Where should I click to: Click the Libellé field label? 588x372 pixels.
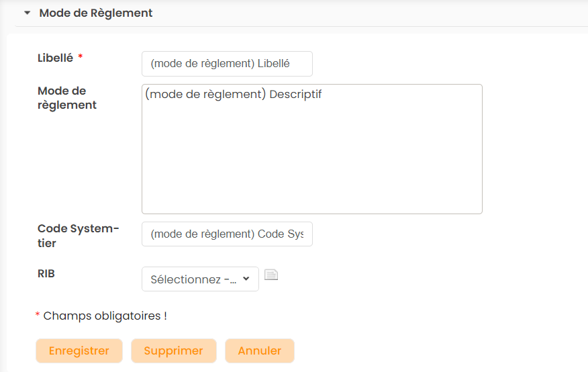click(x=55, y=58)
